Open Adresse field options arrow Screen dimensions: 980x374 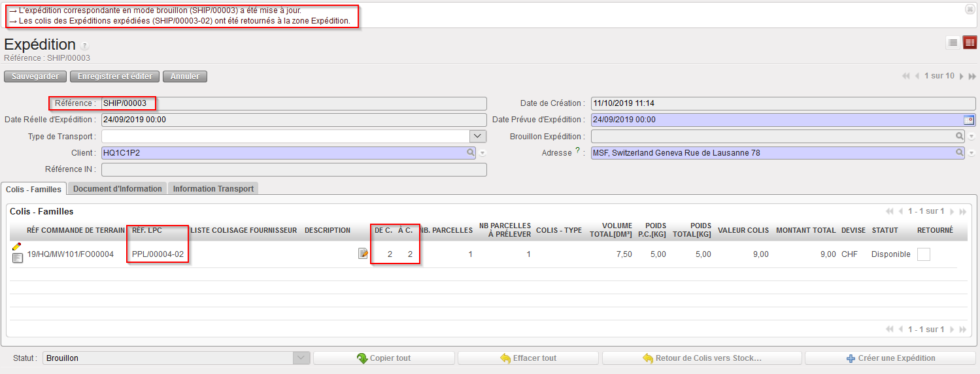pyautogui.click(x=972, y=153)
